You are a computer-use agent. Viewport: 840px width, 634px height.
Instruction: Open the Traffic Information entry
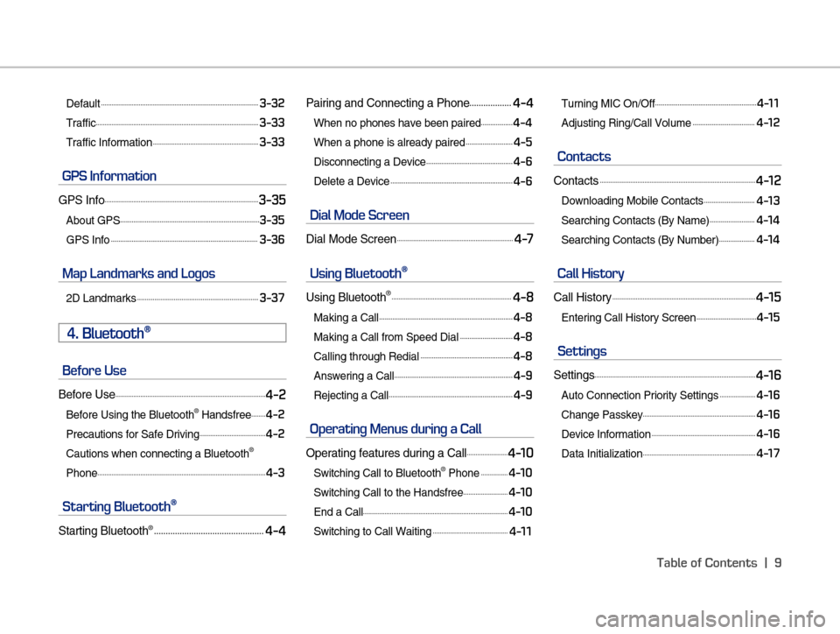[109, 143]
